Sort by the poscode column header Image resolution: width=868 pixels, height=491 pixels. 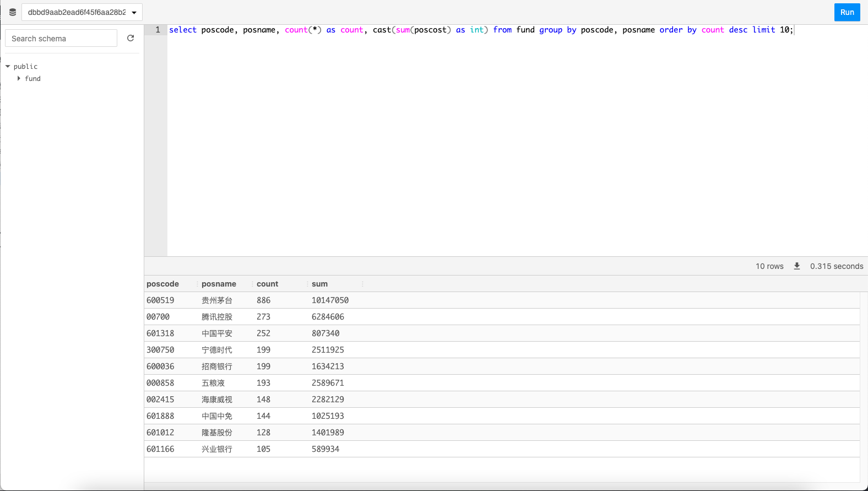(x=163, y=284)
